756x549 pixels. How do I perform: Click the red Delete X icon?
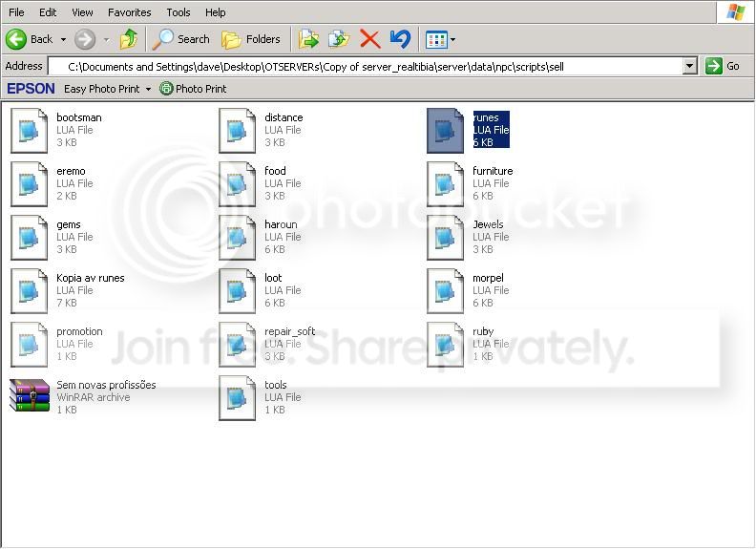tap(369, 39)
